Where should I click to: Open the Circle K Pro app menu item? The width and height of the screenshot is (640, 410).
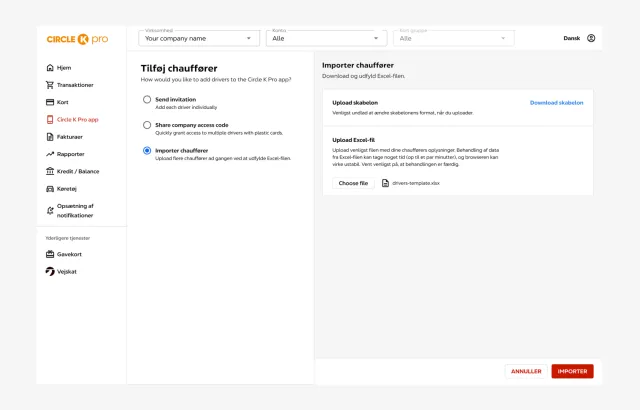(x=78, y=120)
